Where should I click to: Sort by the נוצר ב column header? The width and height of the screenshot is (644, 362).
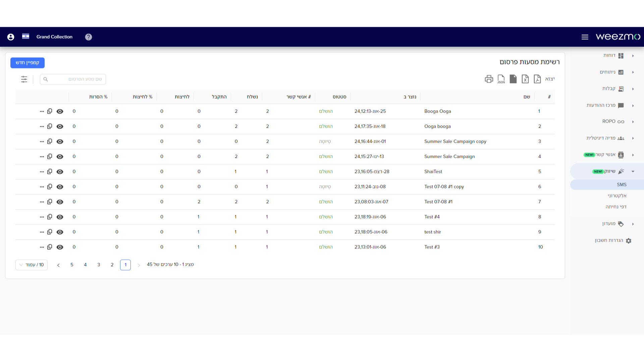[x=410, y=97]
